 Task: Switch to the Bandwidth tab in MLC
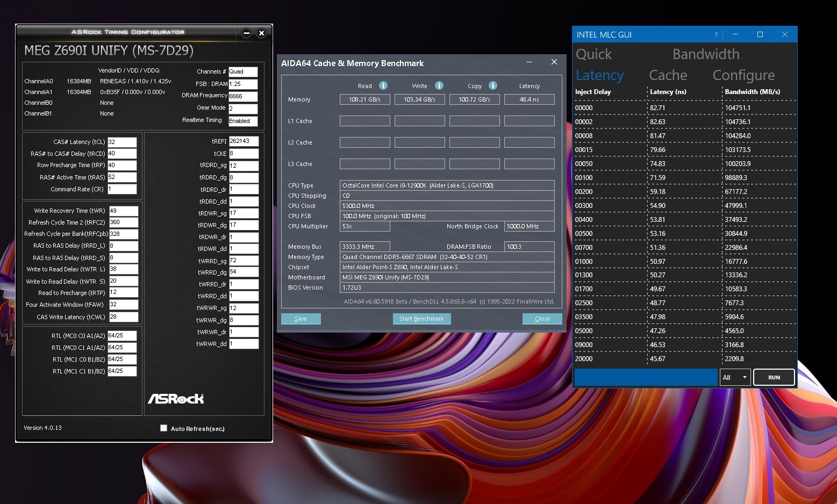[706, 54]
